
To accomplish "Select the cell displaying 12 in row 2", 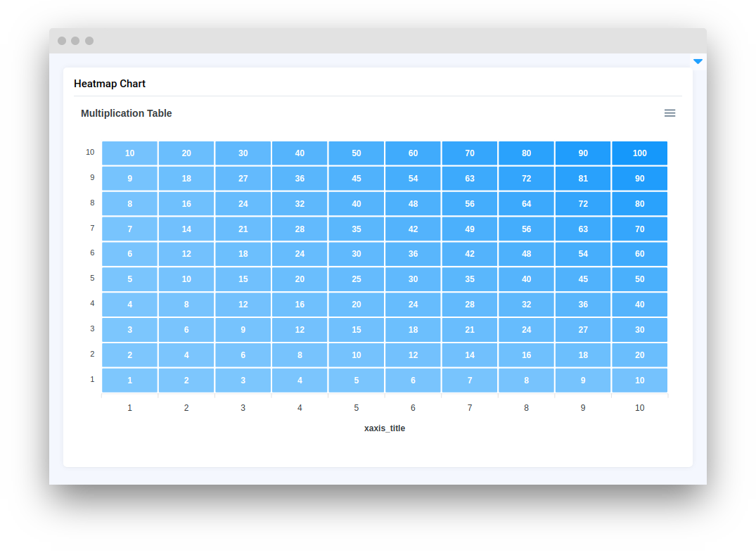I will (x=413, y=355).
